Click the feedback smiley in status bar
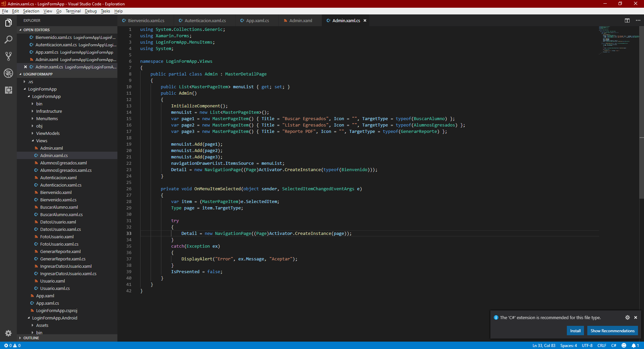This screenshot has width=644, height=349. click(x=624, y=345)
